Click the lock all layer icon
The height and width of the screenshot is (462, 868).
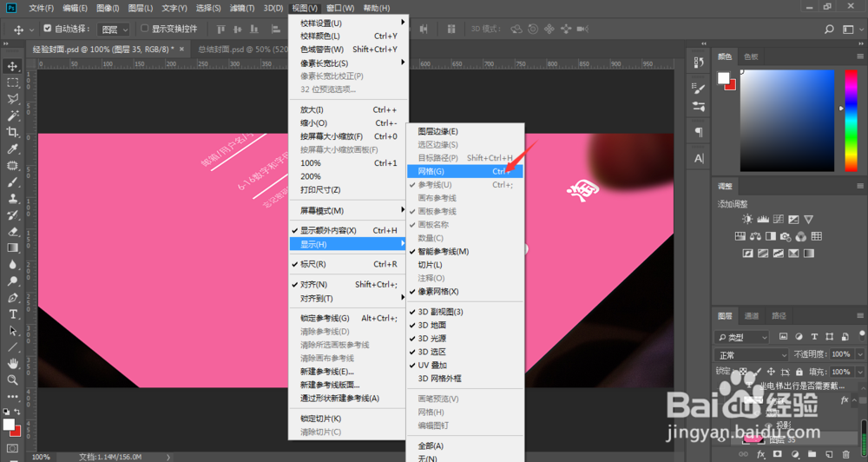799,372
